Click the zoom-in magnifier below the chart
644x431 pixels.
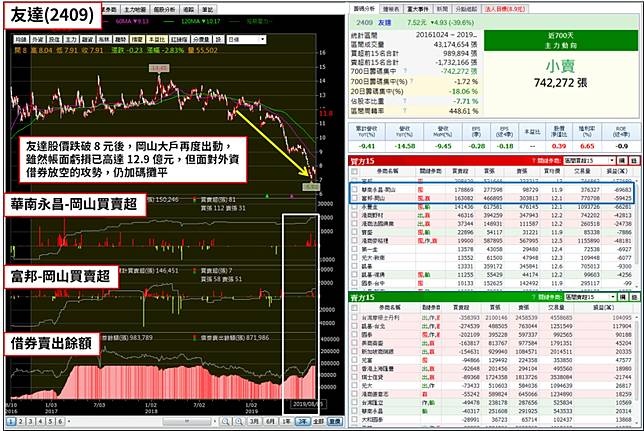[239, 421]
